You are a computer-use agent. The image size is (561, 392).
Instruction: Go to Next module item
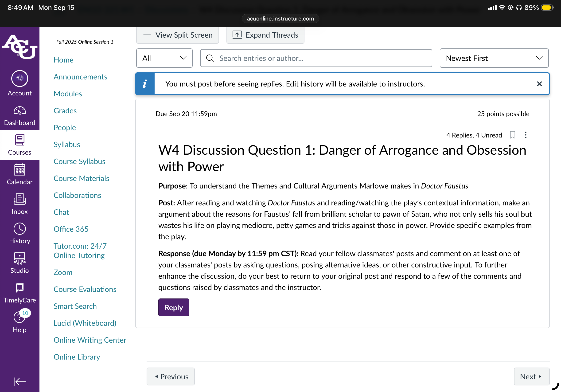(532, 376)
